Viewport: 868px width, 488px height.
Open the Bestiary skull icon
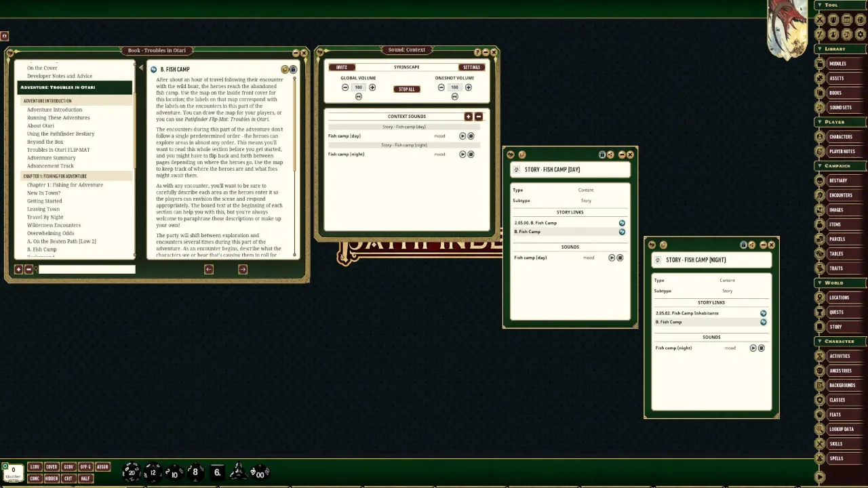[820, 181]
